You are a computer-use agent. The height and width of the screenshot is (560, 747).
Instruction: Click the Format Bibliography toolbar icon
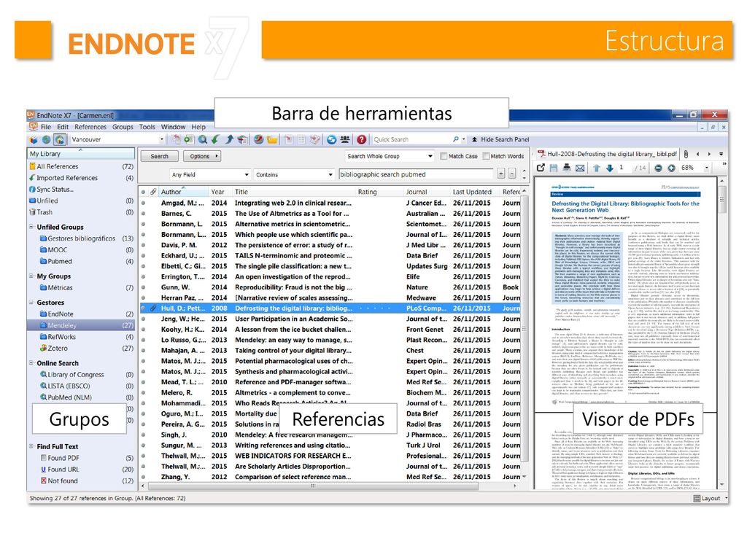click(x=301, y=139)
